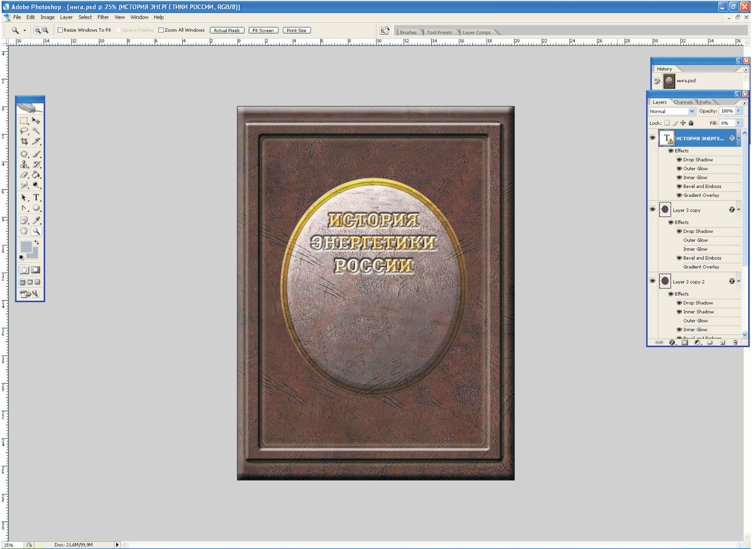Select the Lasso tool

point(24,131)
